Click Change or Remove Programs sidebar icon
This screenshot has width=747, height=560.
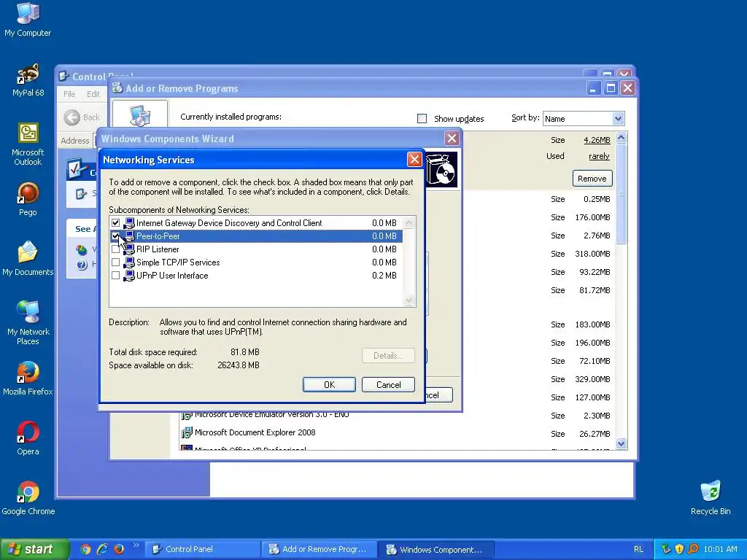click(x=139, y=114)
